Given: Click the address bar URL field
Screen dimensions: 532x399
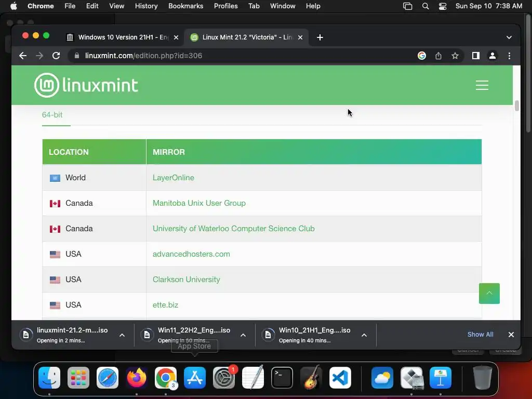Looking at the screenshot, I should pos(244,56).
